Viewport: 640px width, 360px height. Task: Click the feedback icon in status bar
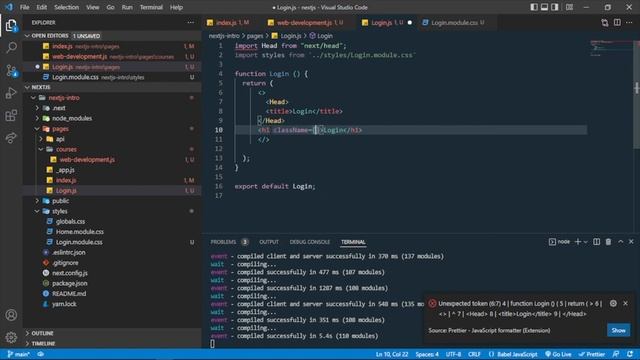pos(616,354)
